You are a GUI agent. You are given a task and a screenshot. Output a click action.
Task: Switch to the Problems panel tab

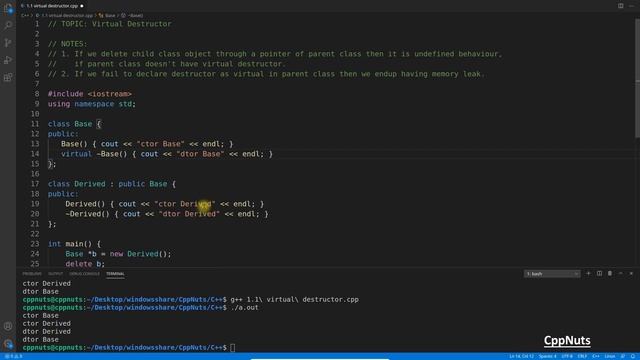click(x=32, y=273)
